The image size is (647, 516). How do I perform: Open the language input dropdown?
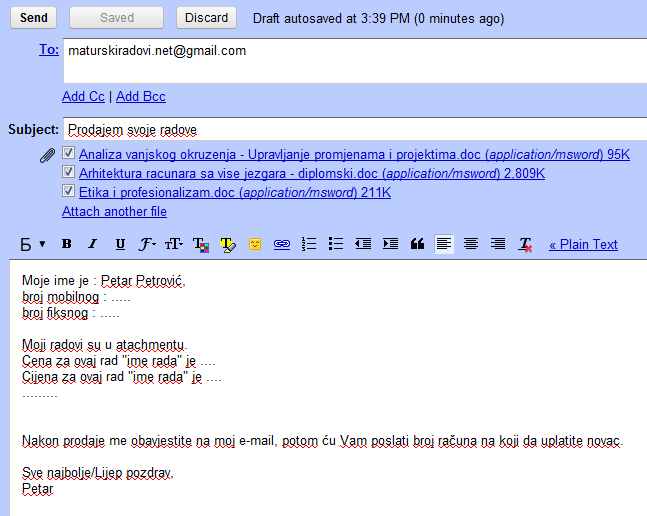34,244
